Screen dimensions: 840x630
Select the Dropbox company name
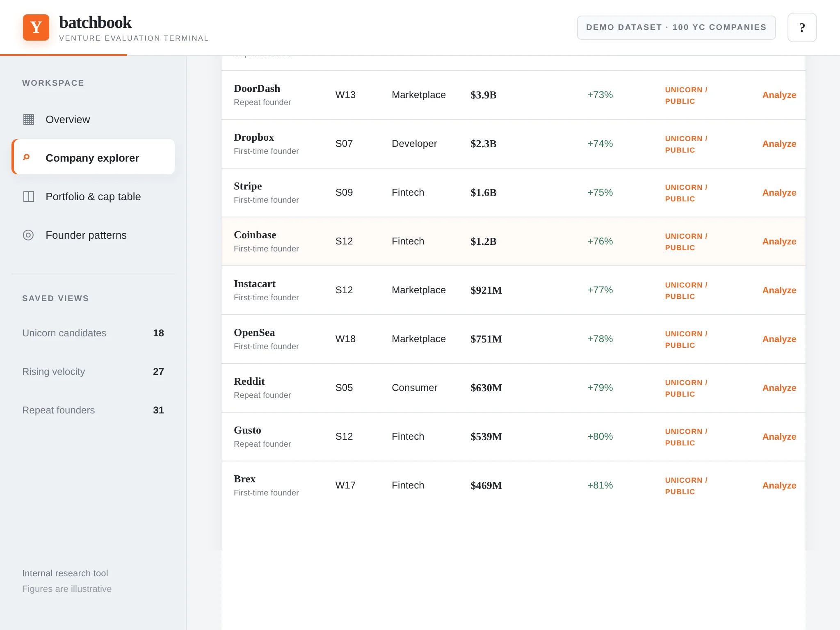(x=254, y=137)
